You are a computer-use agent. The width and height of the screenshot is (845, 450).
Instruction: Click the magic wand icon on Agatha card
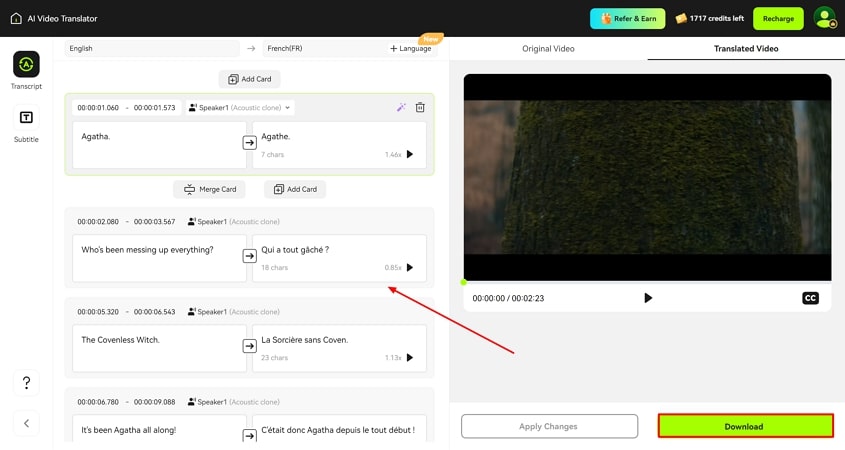(x=401, y=107)
